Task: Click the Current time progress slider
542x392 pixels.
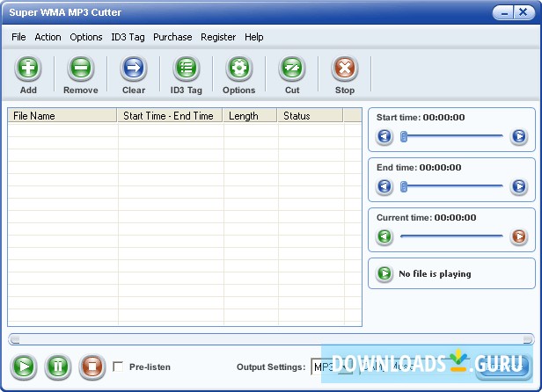Action: (451, 236)
